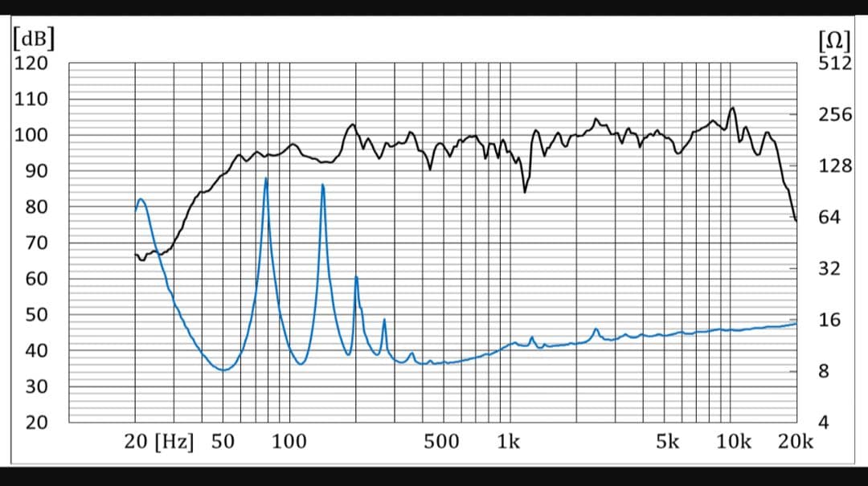This screenshot has height=486, width=868.
Task: Select the 5k frequency axis label
Action: point(667,441)
